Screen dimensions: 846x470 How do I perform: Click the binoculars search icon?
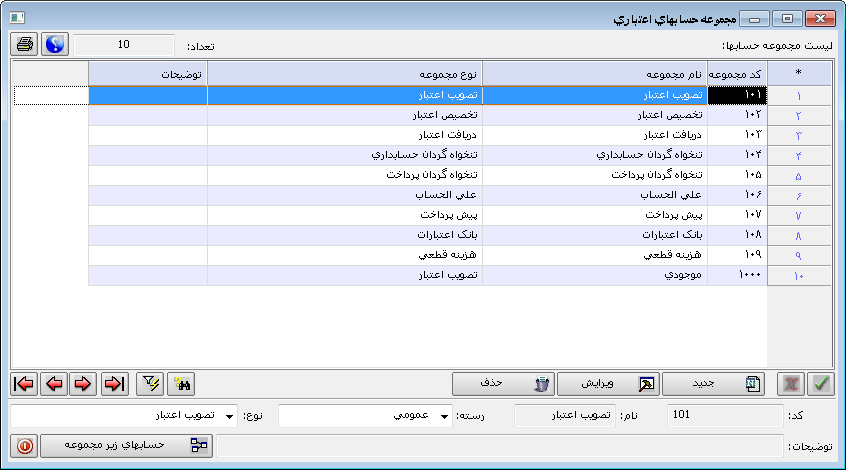point(182,384)
